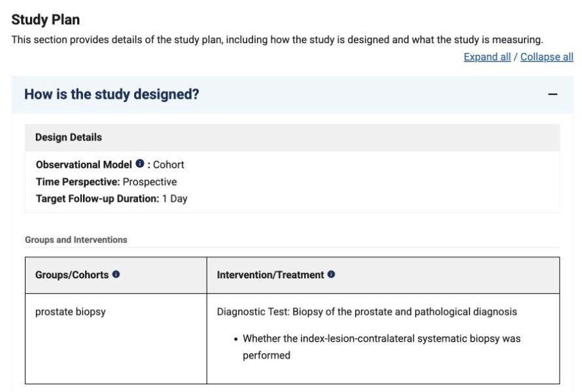Click the 'Cohort' observational model value

coord(169,165)
